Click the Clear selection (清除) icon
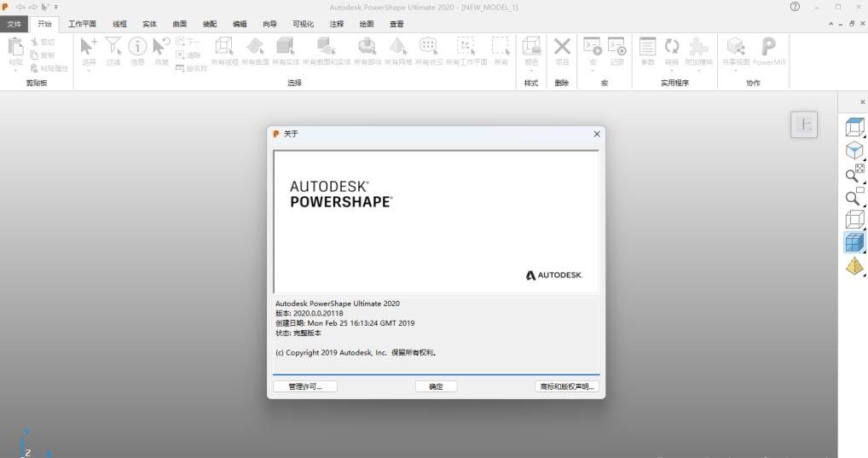 (x=181, y=55)
